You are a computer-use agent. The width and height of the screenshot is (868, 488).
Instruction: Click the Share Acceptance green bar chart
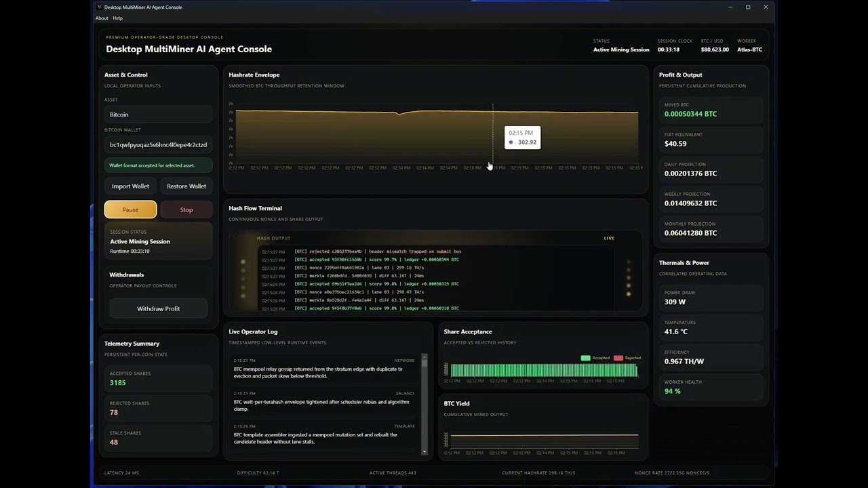tap(544, 370)
